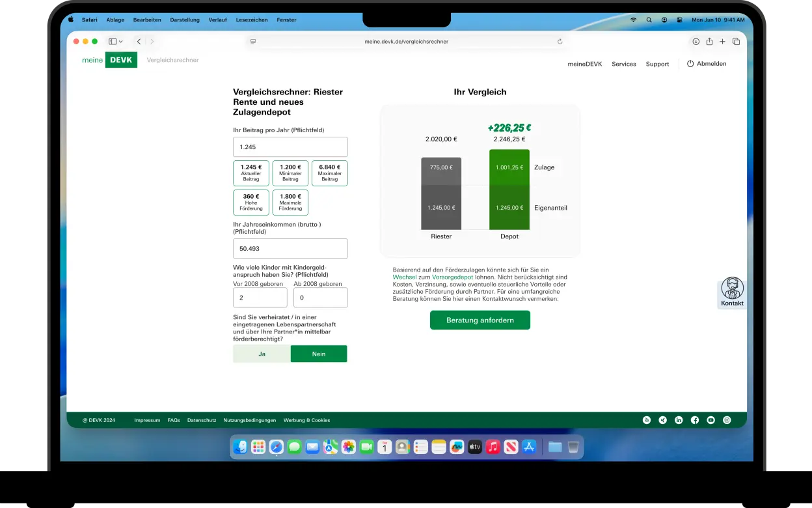Click the Jahreseinkommen input field

point(290,249)
